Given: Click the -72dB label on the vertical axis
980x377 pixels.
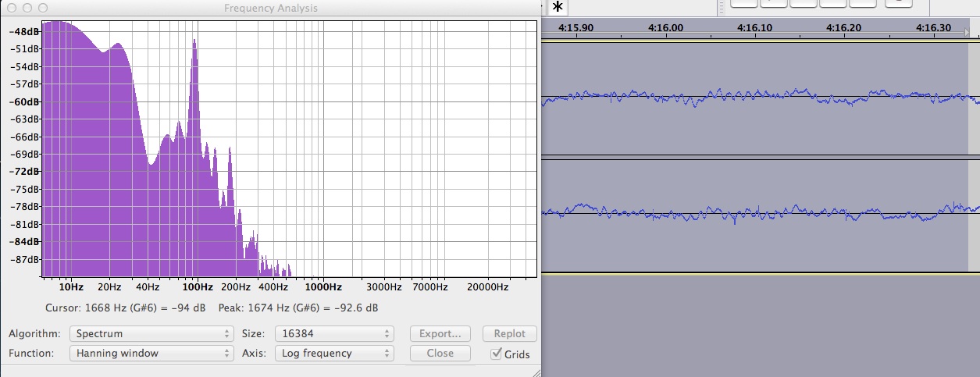Looking at the screenshot, I should tap(24, 171).
